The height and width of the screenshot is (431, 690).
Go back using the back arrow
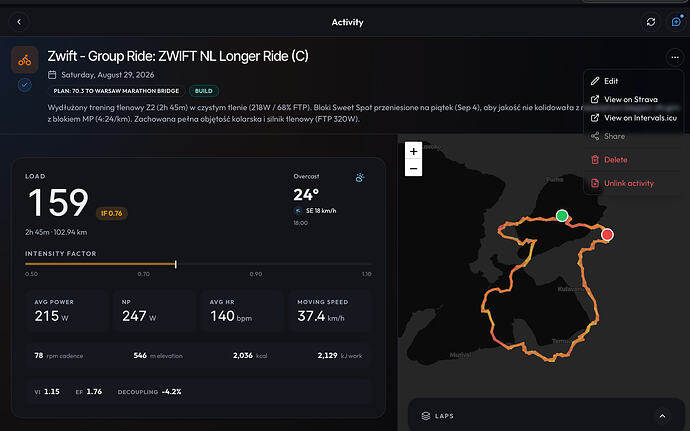coord(19,22)
